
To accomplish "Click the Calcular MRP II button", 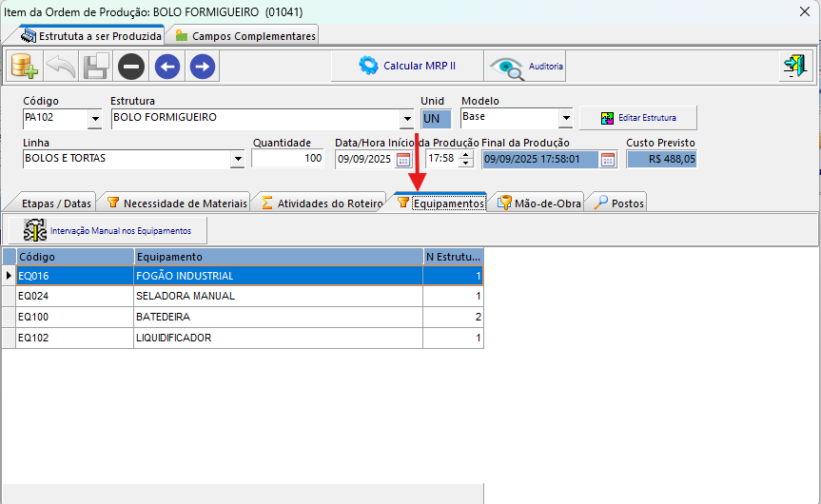I will click(x=407, y=66).
